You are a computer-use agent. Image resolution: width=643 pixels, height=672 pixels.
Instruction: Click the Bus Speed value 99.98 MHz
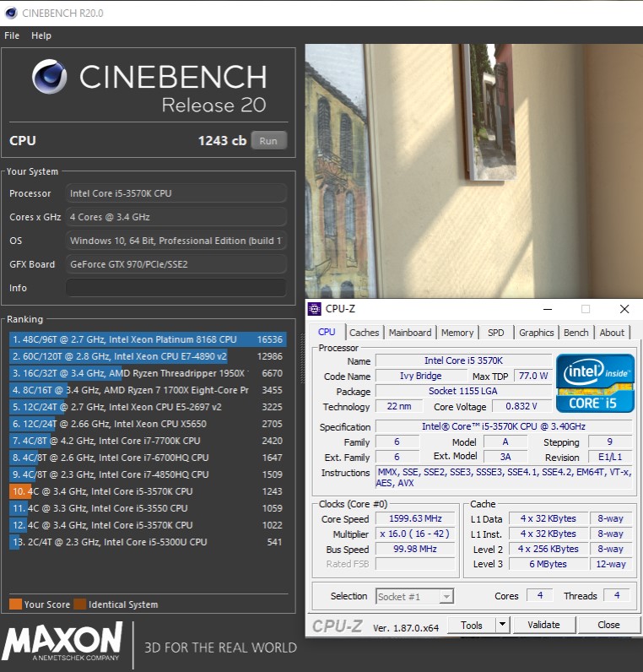(x=415, y=549)
